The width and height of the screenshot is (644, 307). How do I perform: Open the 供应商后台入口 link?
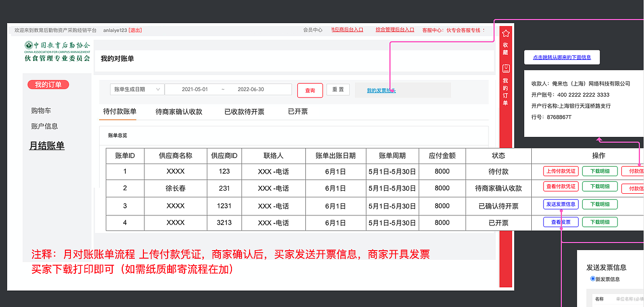[347, 29]
